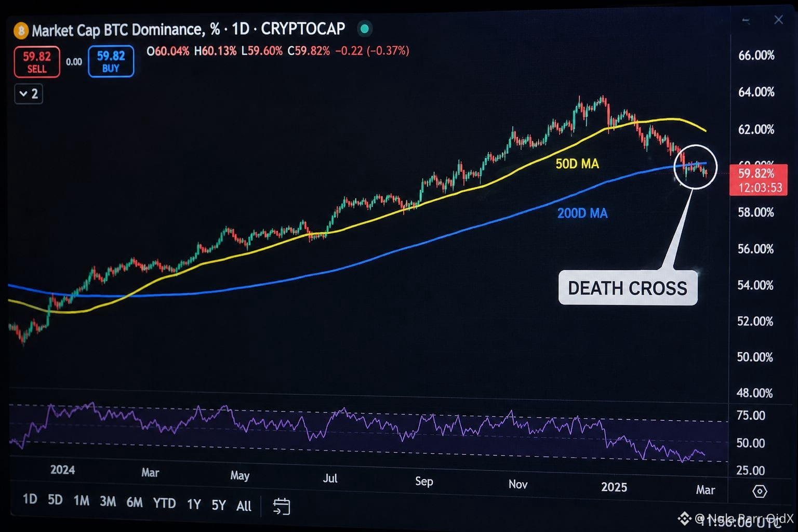798x532 pixels.
Task: Click 48.00% on the price axis
Action: click(755, 393)
